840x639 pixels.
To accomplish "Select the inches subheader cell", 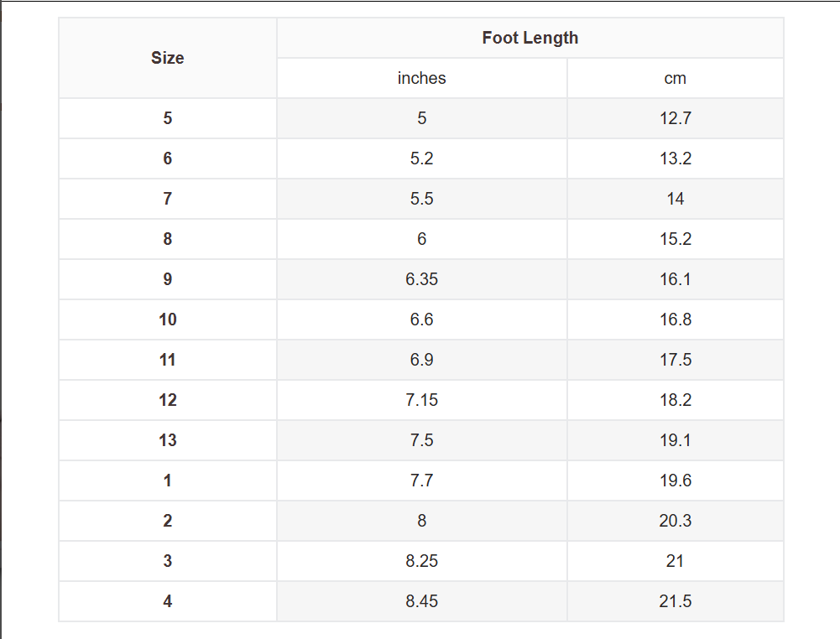I will click(x=421, y=78).
